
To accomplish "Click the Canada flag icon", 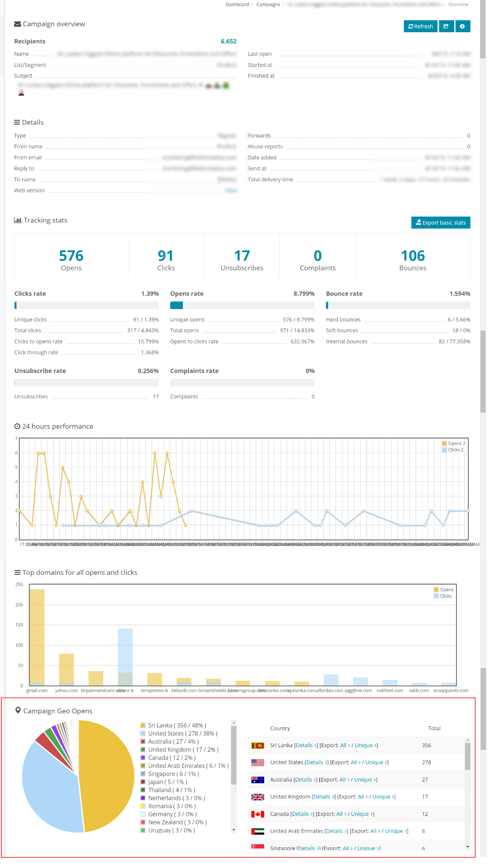I will coord(257,814).
